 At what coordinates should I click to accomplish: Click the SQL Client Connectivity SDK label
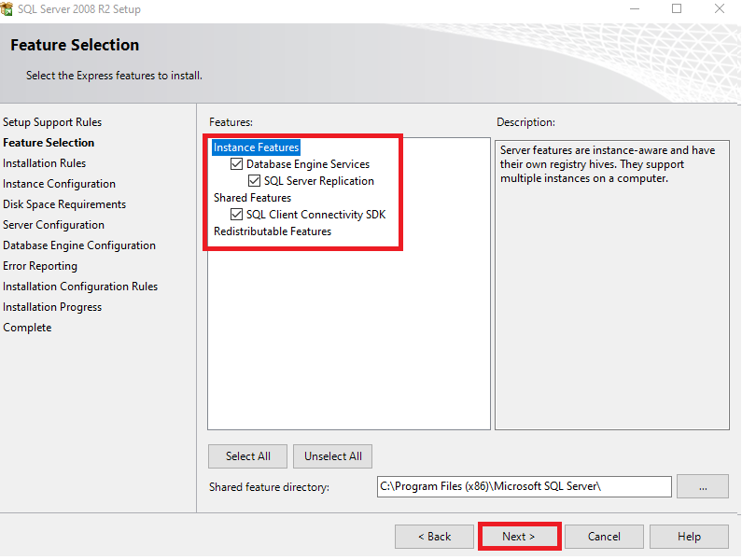click(316, 215)
